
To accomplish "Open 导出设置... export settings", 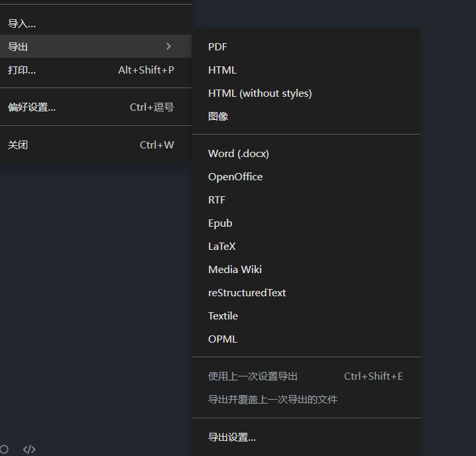I will pyautogui.click(x=232, y=437).
